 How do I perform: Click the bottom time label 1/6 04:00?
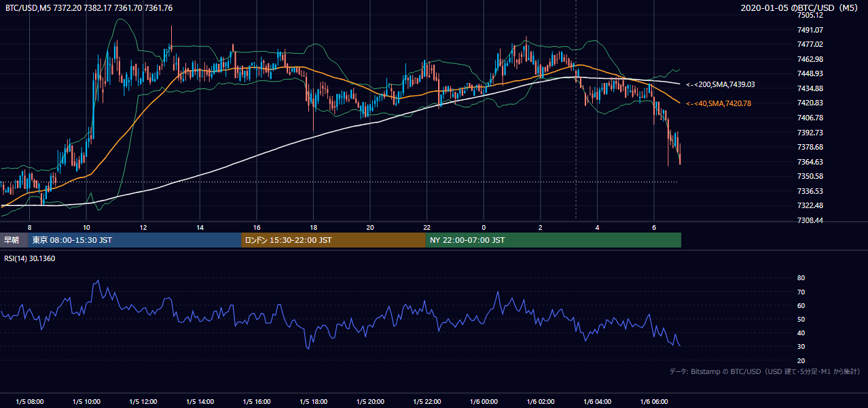coord(597,402)
